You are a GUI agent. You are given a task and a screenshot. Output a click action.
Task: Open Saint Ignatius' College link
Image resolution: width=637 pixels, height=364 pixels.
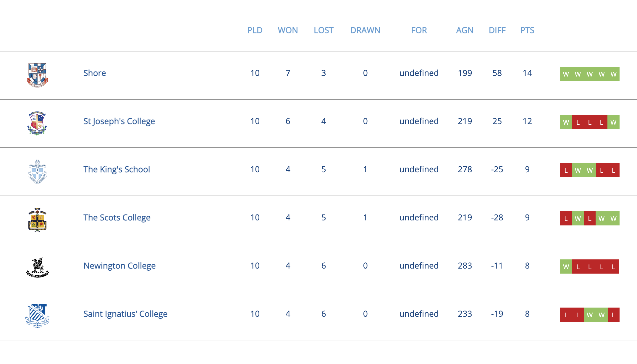(x=125, y=314)
